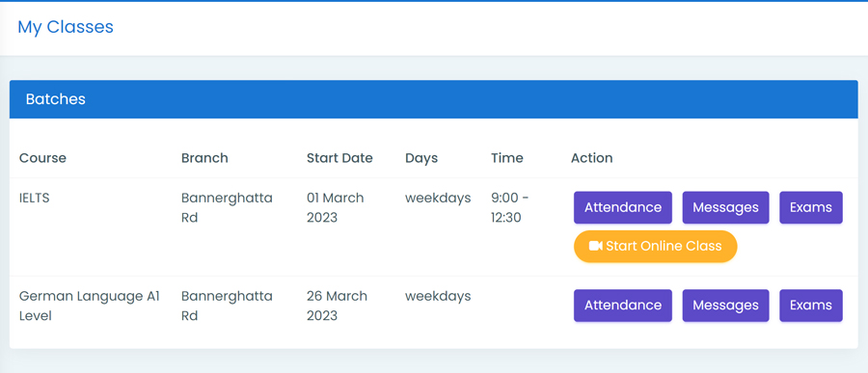Open Attendance for the IELTS batch

[x=623, y=207]
